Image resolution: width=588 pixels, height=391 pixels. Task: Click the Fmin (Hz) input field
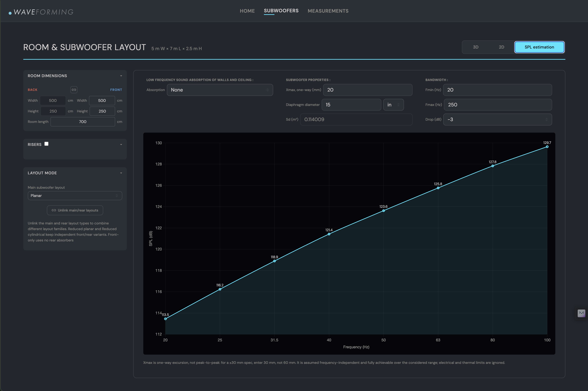click(497, 90)
